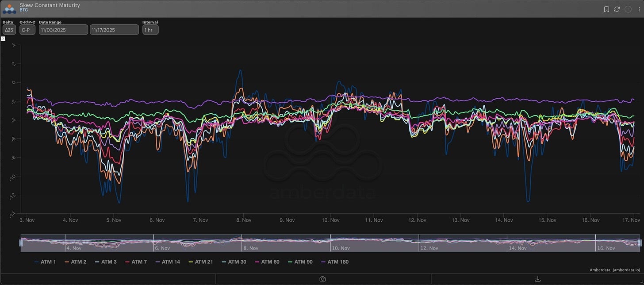The image size is (644, 285).
Task: Click the range navigator handle on the minimap
Action: (22, 243)
